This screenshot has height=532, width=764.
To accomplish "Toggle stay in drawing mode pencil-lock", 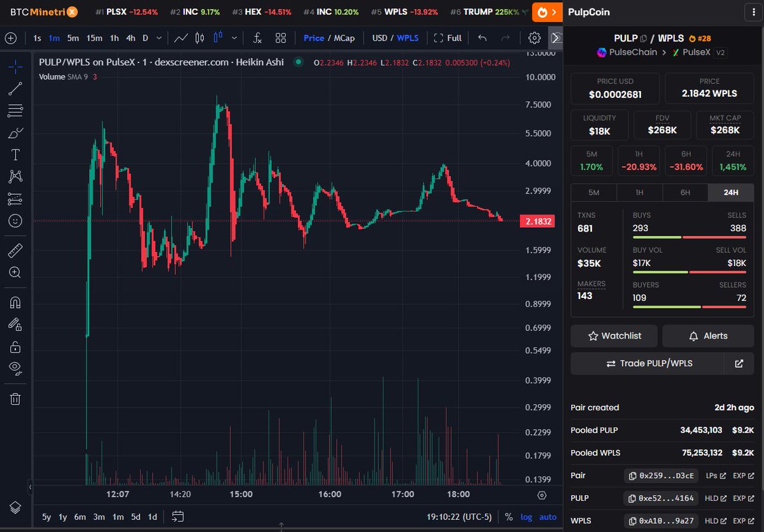I will click(15, 324).
